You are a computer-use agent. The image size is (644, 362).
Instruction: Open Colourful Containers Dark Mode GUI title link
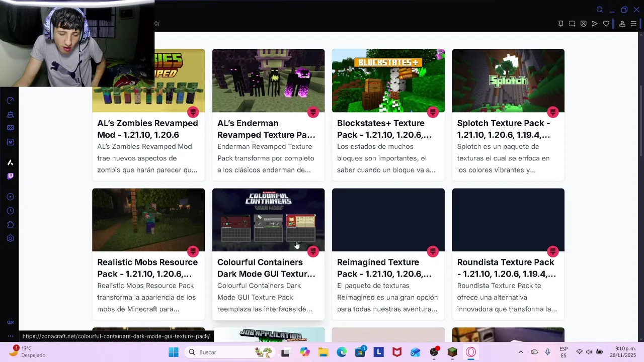266,268
